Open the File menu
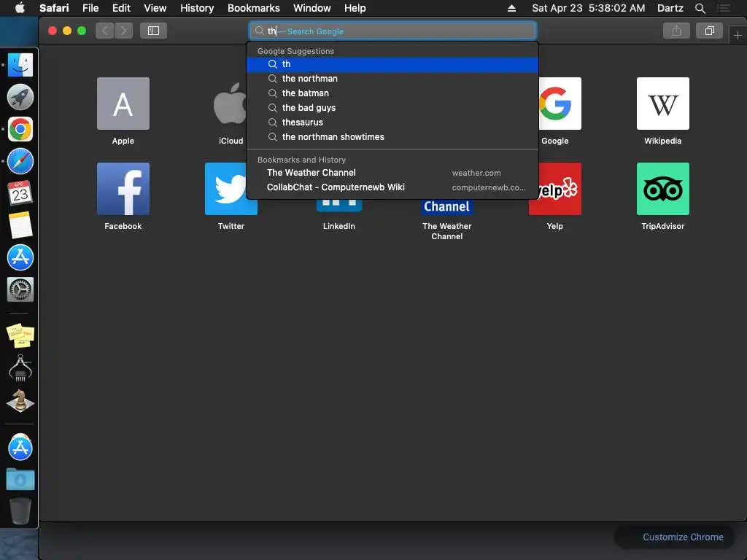 [x=90, y=8]
